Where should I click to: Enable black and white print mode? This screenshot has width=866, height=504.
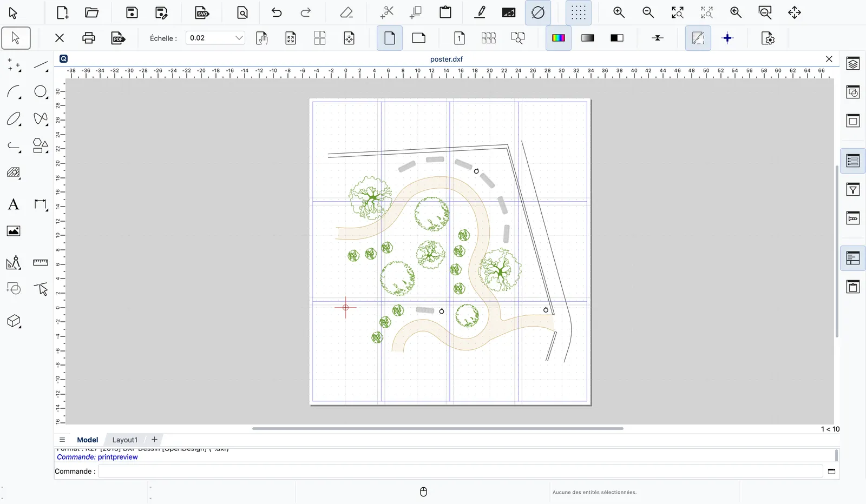pyautogui.click(x=617, y=38)
